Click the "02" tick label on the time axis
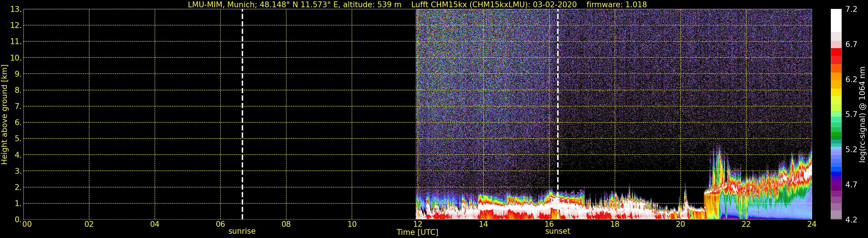Image resolution: width=868 pixels, height=238 pixels. (x=89, y=224)
